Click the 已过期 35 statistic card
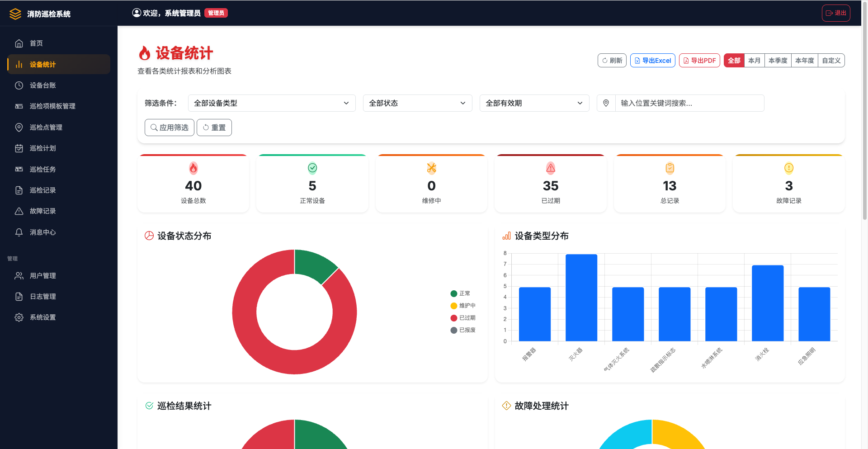868x449 pixels. 551,184
